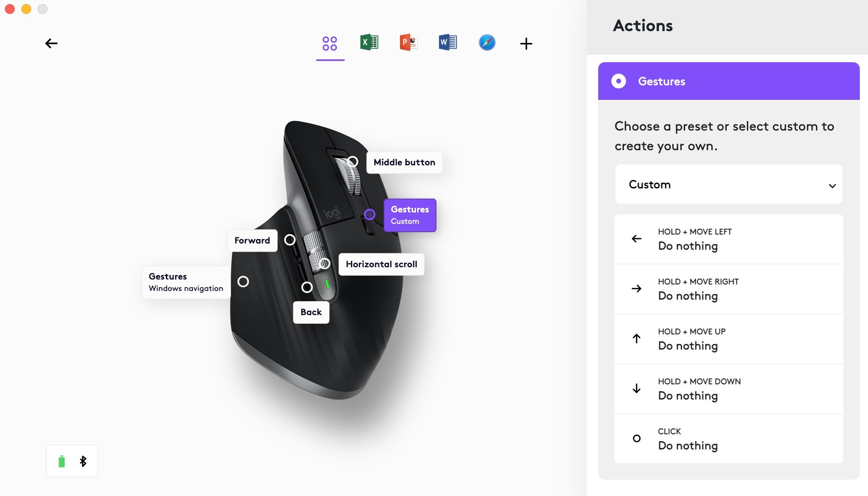Switch to the default all-apps tab
868x496 pixels.
[x=330, y=43]
